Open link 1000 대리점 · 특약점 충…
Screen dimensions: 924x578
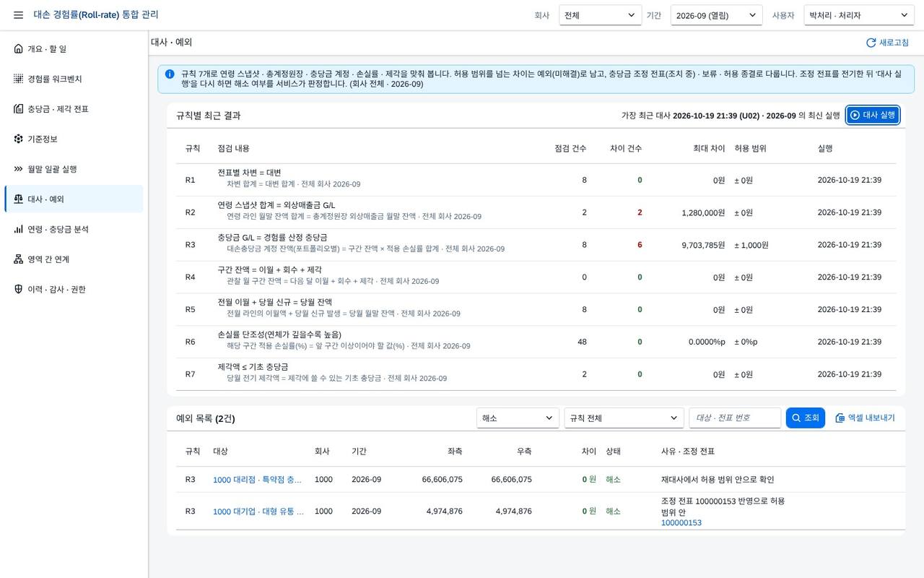(x=258, y=480)
